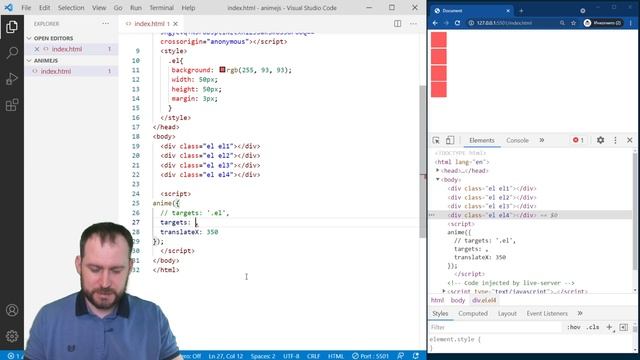Add new style rule plus icon
This screenshot has height=360, width=640.
click(x=609, y=327)
